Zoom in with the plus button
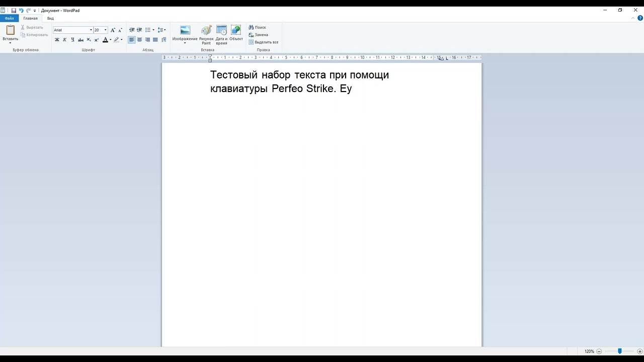 click(x=639, y=351)
